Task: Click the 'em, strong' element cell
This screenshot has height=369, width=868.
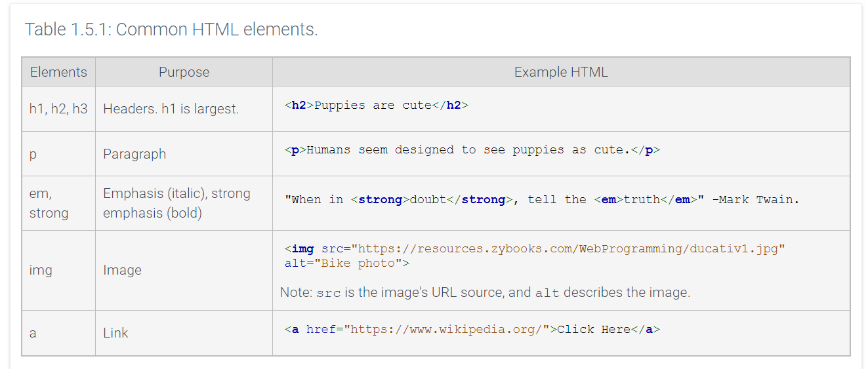Action: [x=49, y=203]
